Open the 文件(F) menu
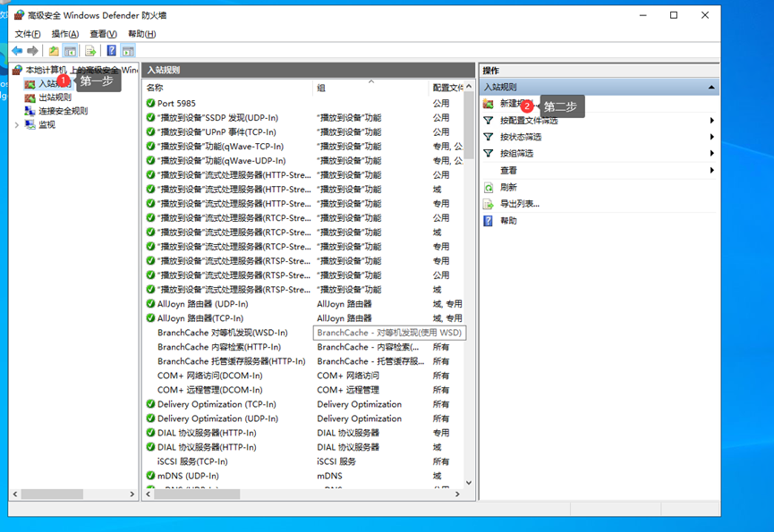 coord(28,34)
